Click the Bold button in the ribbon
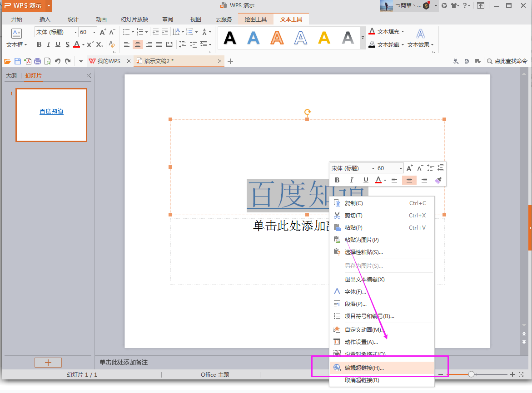Screen dimensions: 532x393 pos(39,44)
